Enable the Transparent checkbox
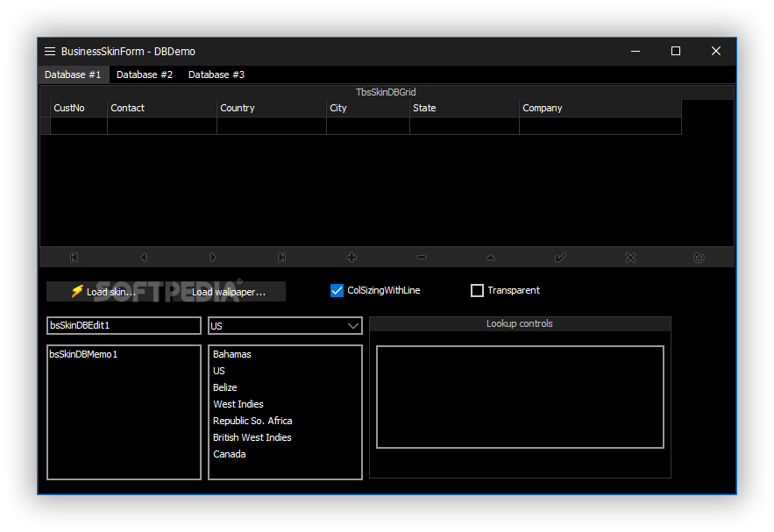The height and width of the screenshot is (532, 774). point(477,290)
